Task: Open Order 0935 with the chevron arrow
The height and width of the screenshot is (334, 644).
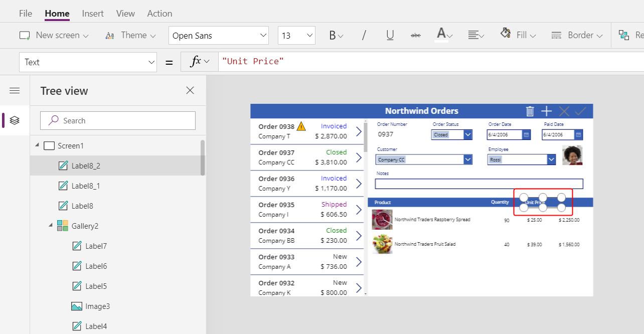Action: (x=359, y=210)
